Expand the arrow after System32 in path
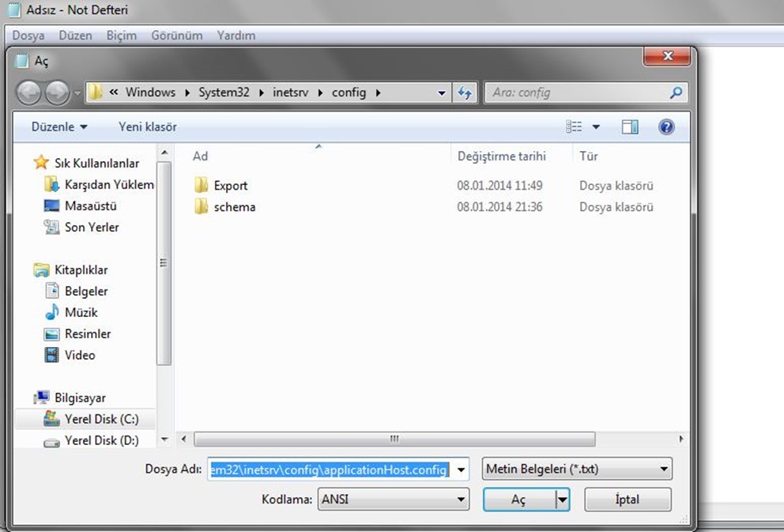This screenshot has width=784, height=532. [262, 92]
